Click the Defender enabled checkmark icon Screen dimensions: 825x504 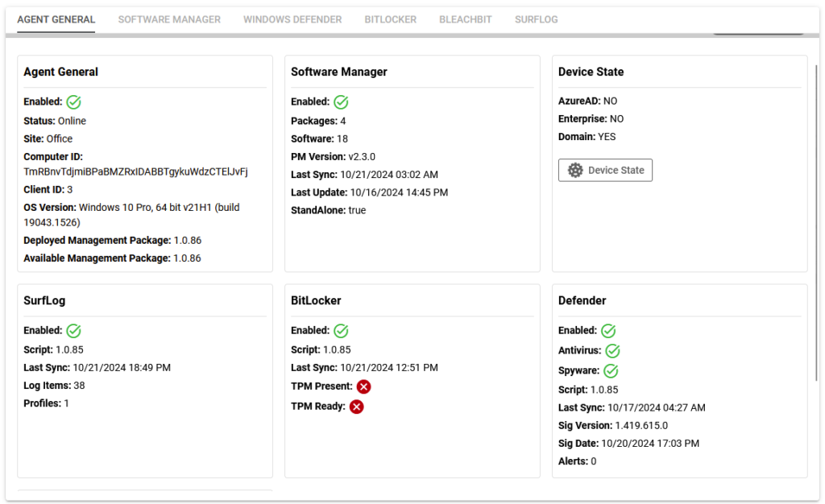click(x=608, y=331)
